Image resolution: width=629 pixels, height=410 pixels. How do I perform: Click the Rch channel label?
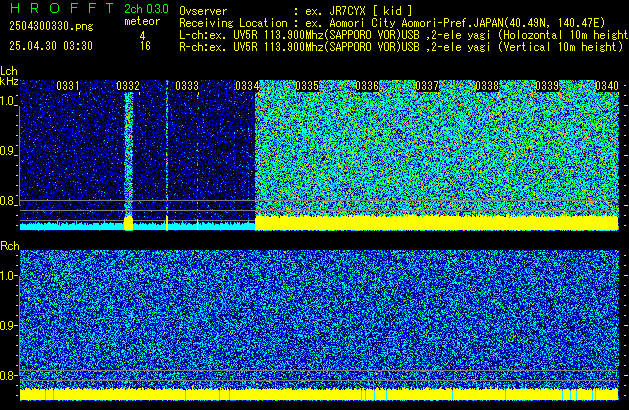click(x=10, y=246)
